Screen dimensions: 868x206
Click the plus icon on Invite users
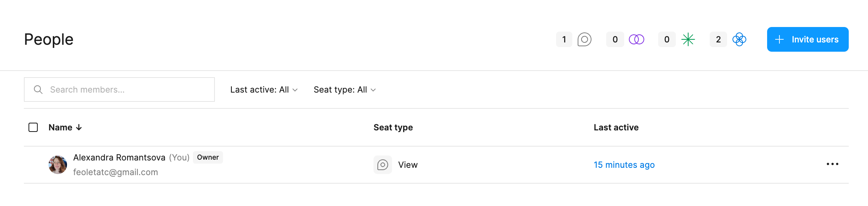click(779, 39)
